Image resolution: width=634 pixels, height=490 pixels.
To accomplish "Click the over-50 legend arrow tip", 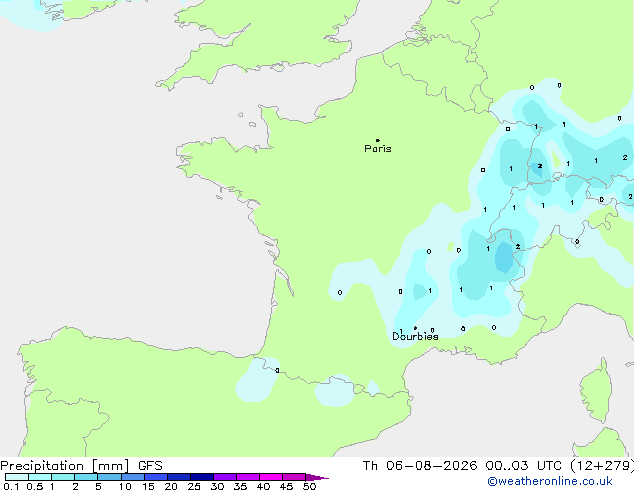I will (317, 477).
